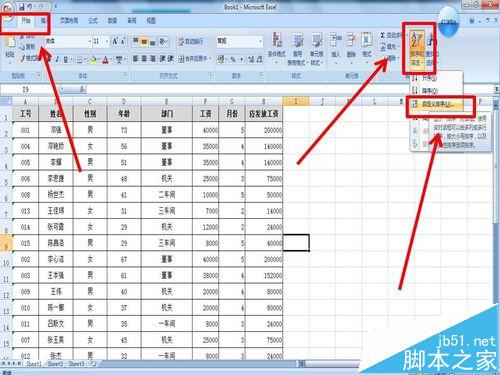
Task: Toggle center horizontal alignment
Action: pos(144,59)
